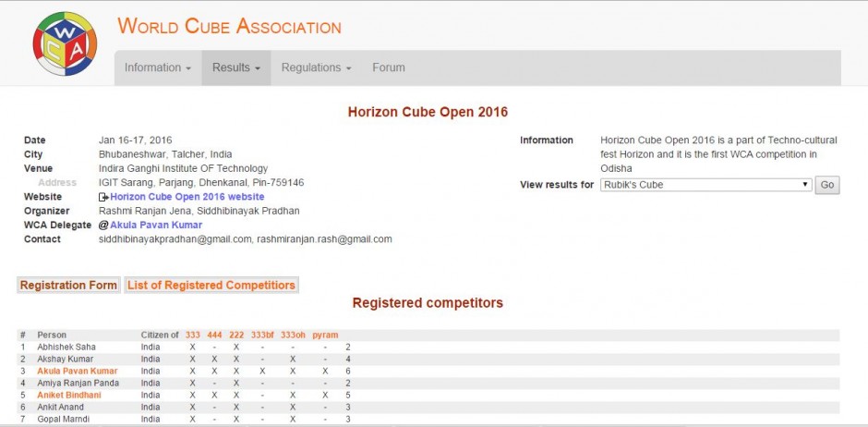
Task: Open Horizon Cube Open 2016 website link
Action: coord(187,197)
